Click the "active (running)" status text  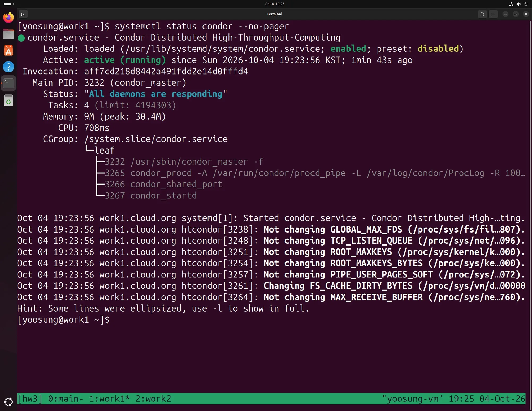tap(125, 60)
